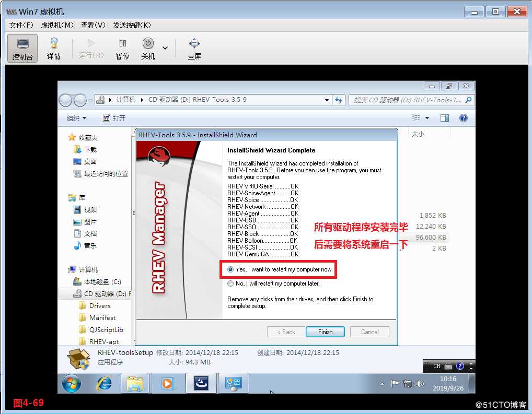Click the Windows Start button
Image resolution: width=532 pixels, height=414 pixels.
[72, 384]
